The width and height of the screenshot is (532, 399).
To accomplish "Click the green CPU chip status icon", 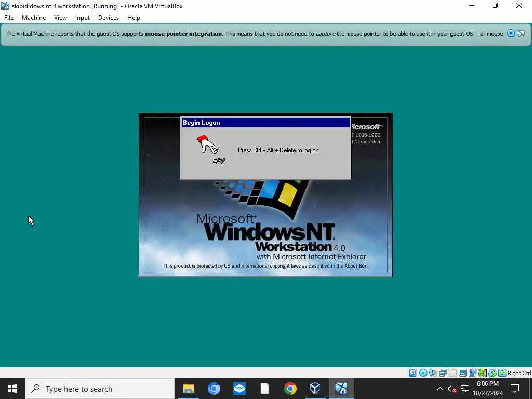I will click(483, 373).
